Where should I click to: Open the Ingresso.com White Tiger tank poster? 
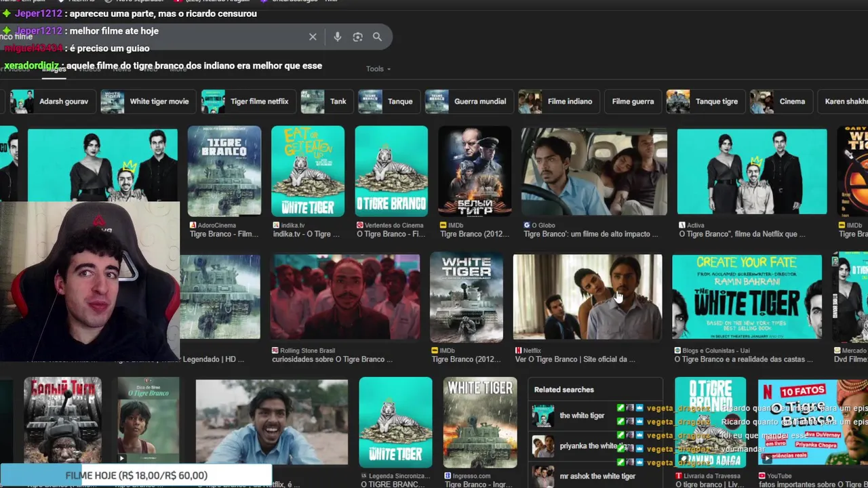[x=480, y=422]
